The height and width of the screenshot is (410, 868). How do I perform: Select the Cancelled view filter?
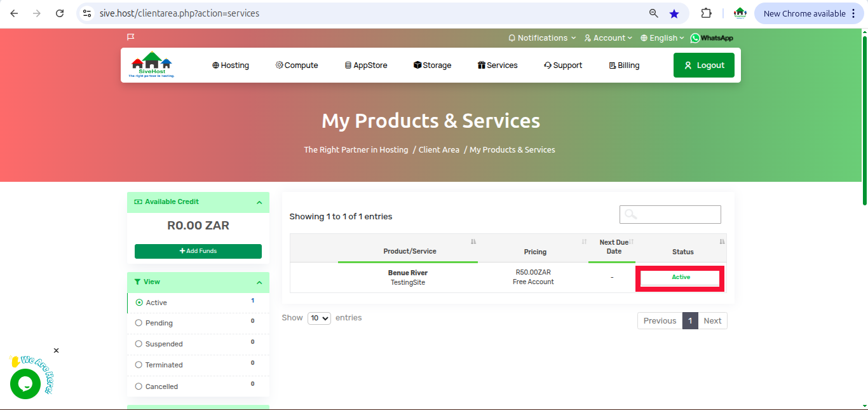click(198, 386)
